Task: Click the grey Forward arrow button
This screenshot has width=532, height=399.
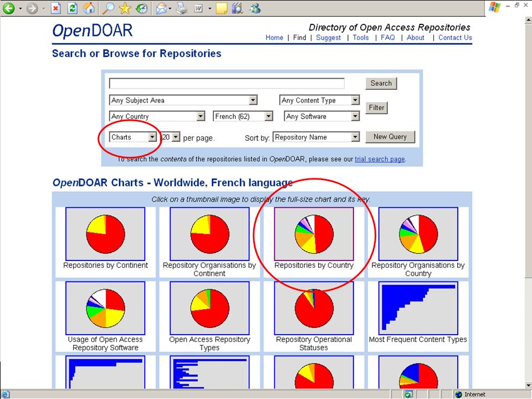Action: (x=32, y=8)
